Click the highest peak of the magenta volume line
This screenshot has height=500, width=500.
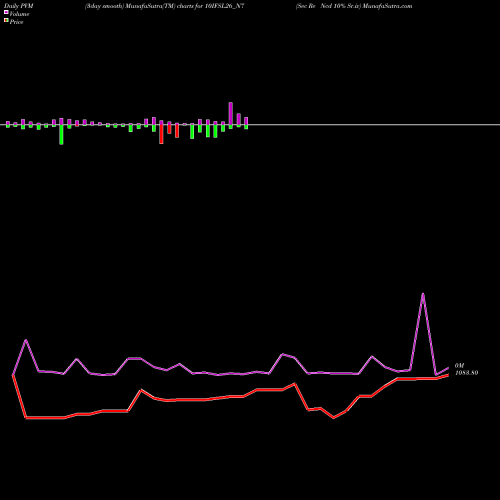(x=423, y=294)
